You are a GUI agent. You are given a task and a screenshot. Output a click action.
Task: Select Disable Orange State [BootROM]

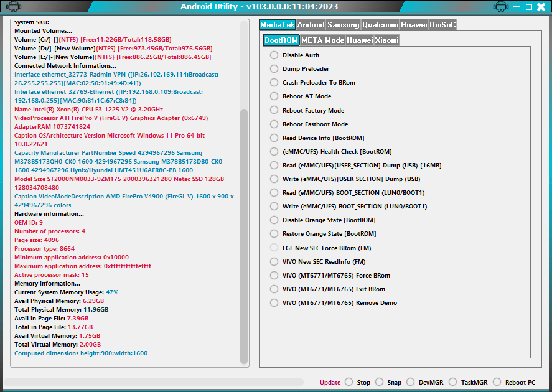coord(273,220)
